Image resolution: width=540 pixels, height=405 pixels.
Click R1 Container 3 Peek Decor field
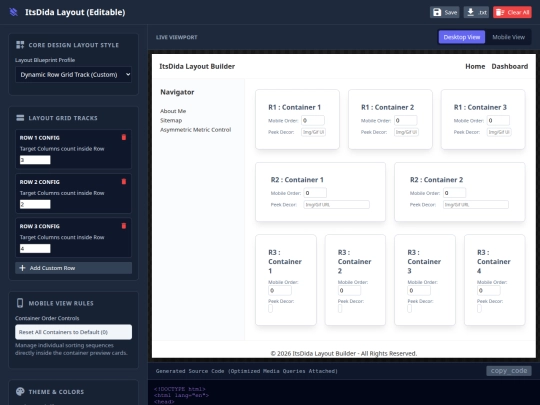pos(499,132)
